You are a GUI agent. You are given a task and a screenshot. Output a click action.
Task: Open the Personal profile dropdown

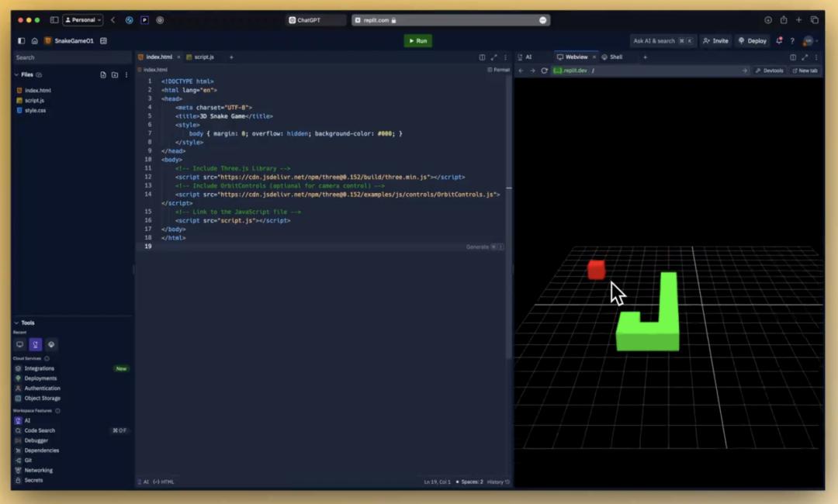pos(82,20)
